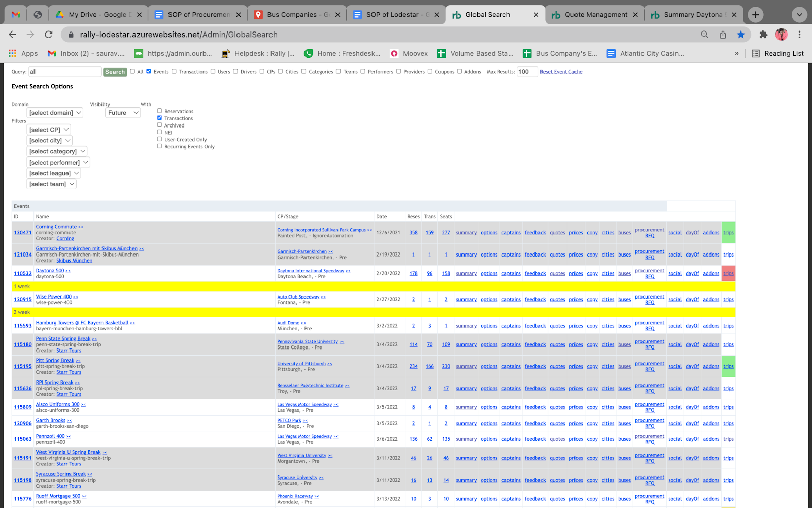This screenshot has width=812, height=508.
Task: Expand the select performer dropdown
Action: pyautogui.click(x=58, y=163)
